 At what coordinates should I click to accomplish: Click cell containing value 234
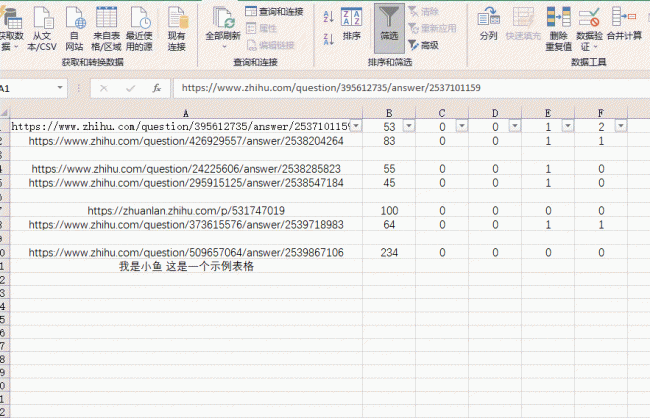[389, 253]
